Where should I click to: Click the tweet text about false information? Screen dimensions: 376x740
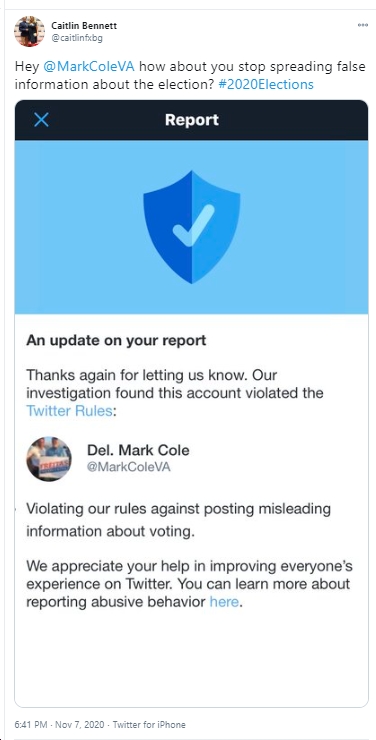tap(190, 76)
